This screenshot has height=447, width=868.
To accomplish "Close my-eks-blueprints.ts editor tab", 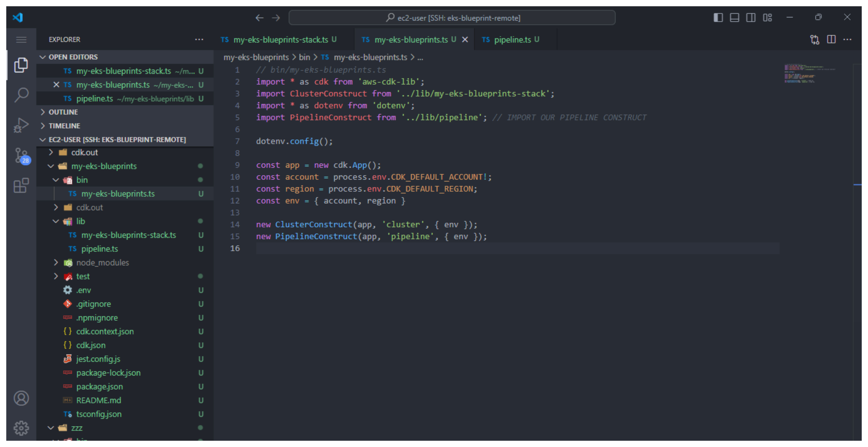I will pos(465,40).
